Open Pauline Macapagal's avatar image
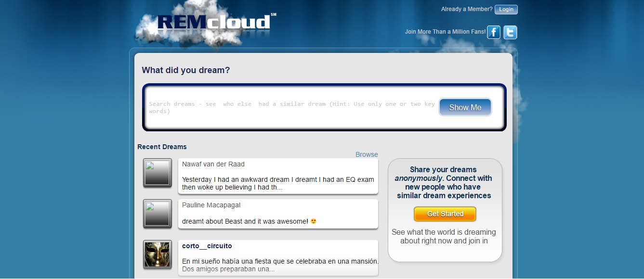The width and height of the screenshot is (644, 279). (158, 214)
